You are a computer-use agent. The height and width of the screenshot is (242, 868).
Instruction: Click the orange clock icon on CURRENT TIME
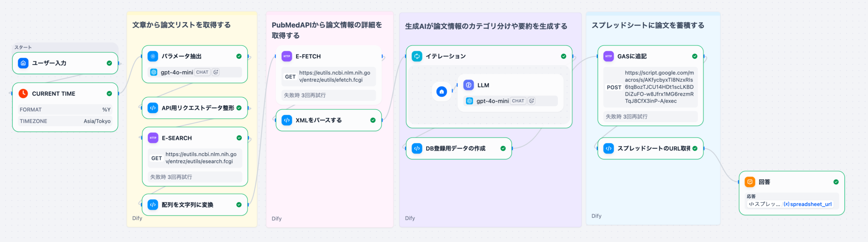pyautogui.click(x=23, y=94)
